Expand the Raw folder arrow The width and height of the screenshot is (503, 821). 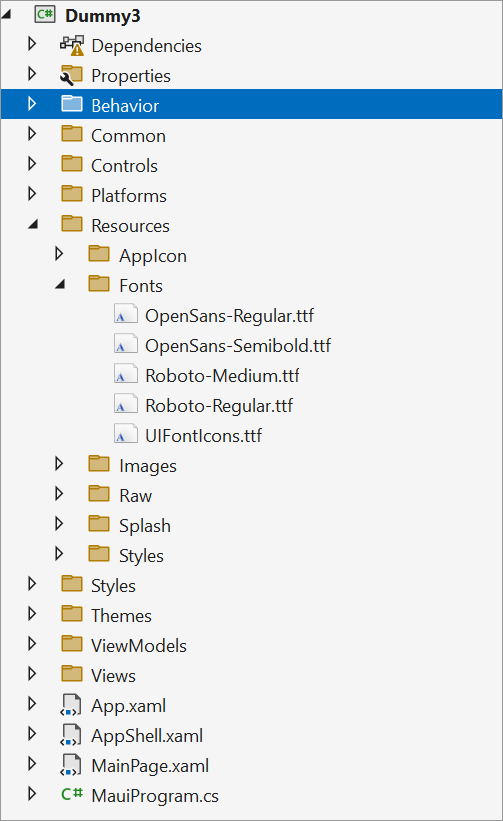[59, 493]
